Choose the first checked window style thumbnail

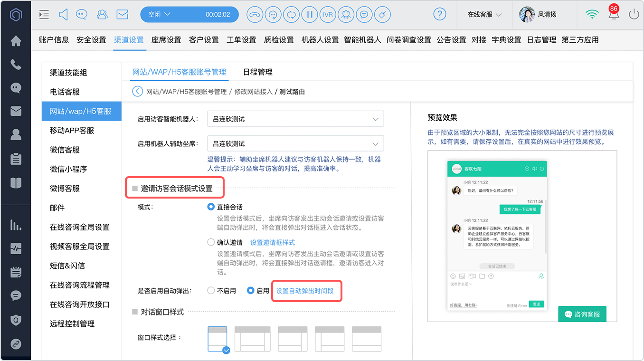click(218, 339)
